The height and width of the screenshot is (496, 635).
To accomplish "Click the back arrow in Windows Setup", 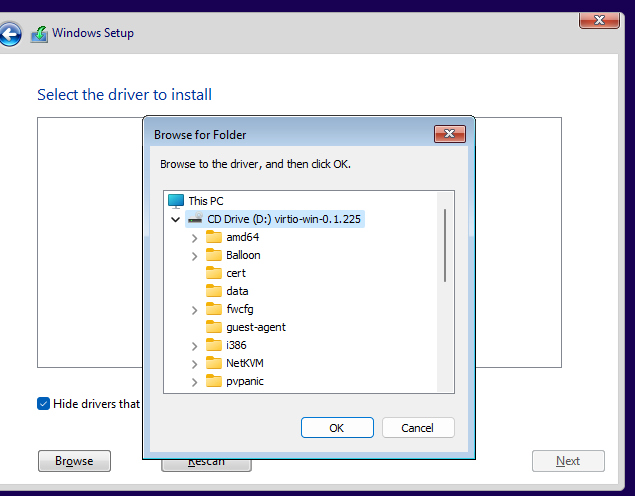I will click(10, 35).
